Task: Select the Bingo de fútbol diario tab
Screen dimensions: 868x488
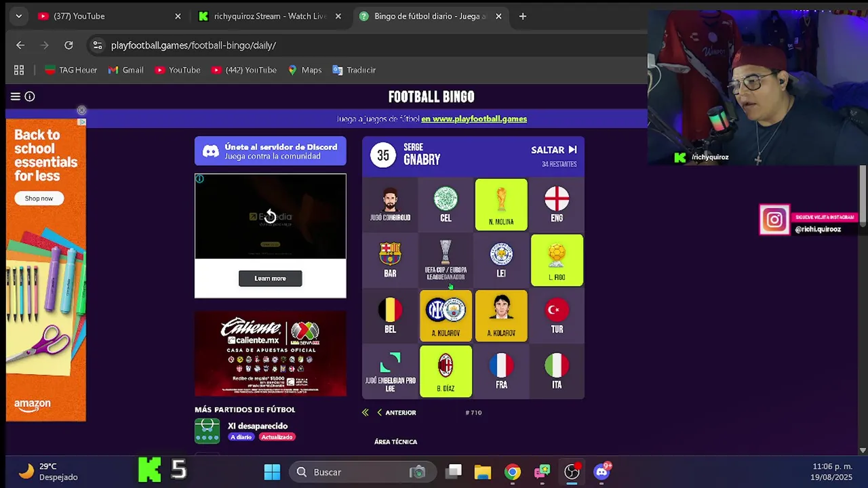Action: [x=431, y=16]
